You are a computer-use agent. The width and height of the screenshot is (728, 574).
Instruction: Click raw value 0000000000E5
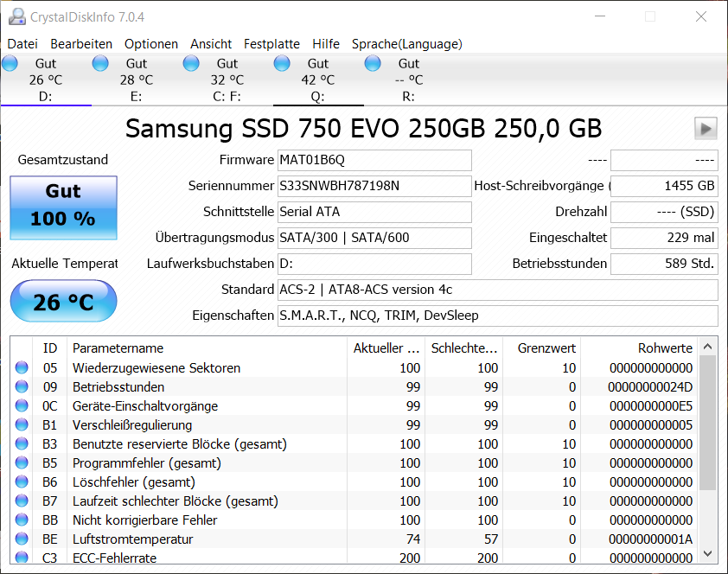tap(651, 406)
